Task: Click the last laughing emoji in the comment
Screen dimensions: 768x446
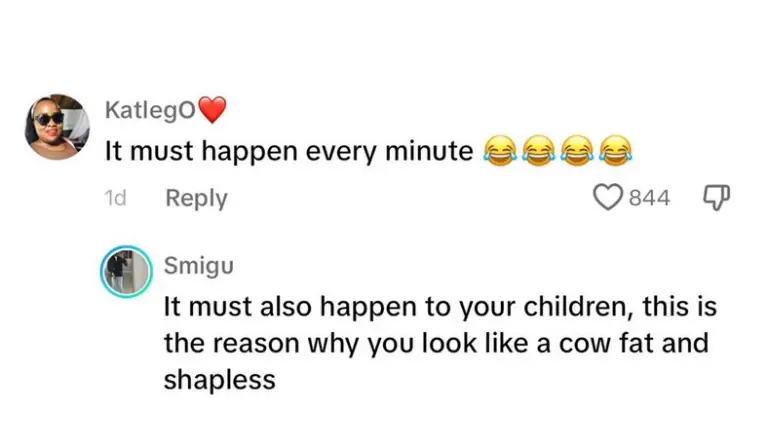Action: [615, 151]
